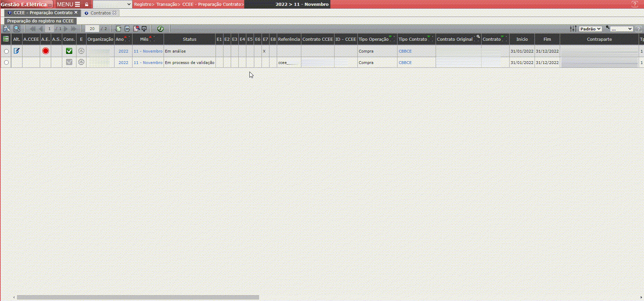Click the magnifying glass search icon

pyautogui.click(x=17, y=29)
